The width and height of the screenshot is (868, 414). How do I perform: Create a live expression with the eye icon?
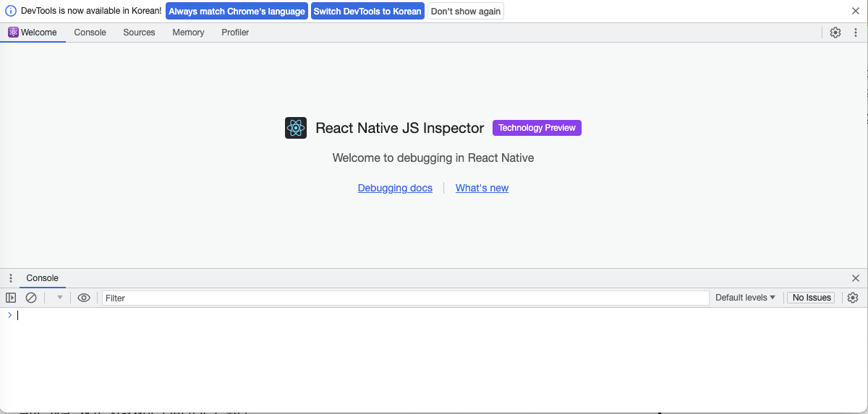(84, 298)
